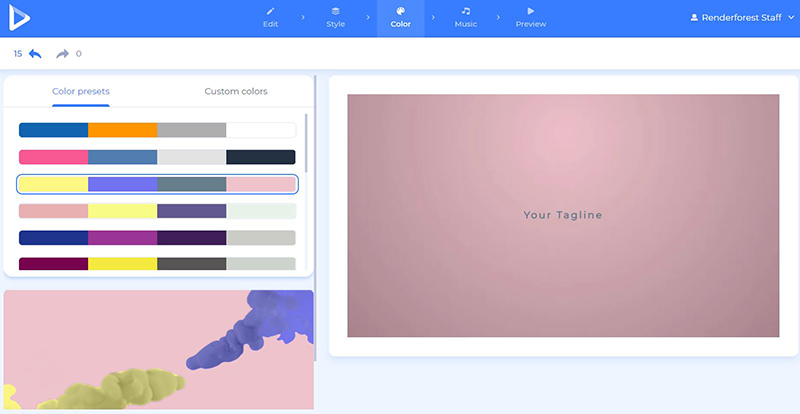Viewport: 800px width, 414px height.
Task: Go to the Music step
Action: (x=466, y=24)
